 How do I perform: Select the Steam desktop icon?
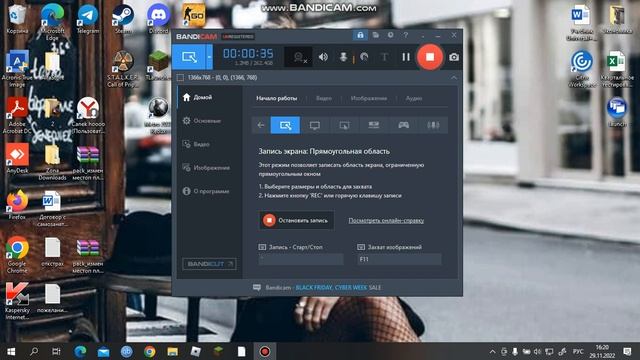pos(123,19)
